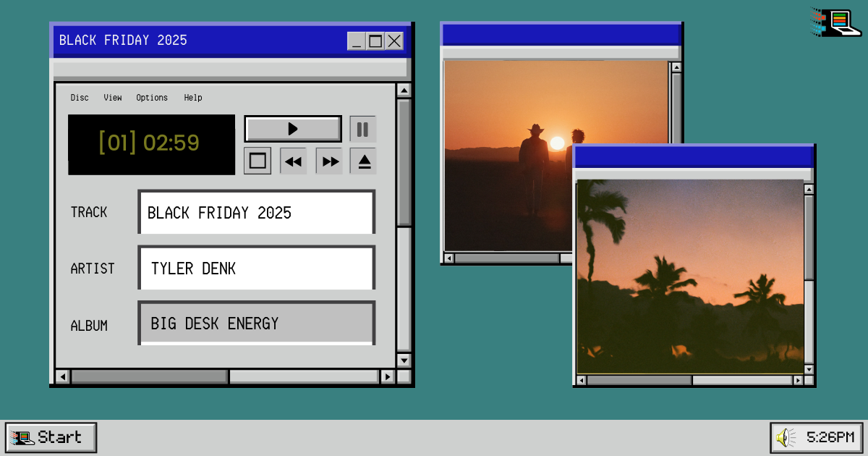The width and height of the screenshot is (868, 456).
Task: Click the player window's scroll down arrow
Action: point(404,360)
